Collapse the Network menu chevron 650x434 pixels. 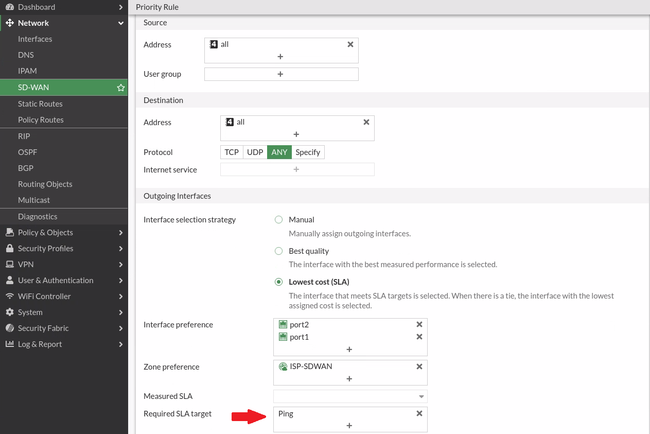click(x=121, y=23)
